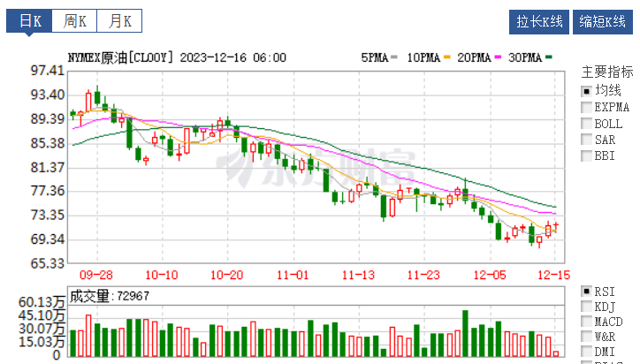Open the 月K monthly chart tab

coord(118,21)
